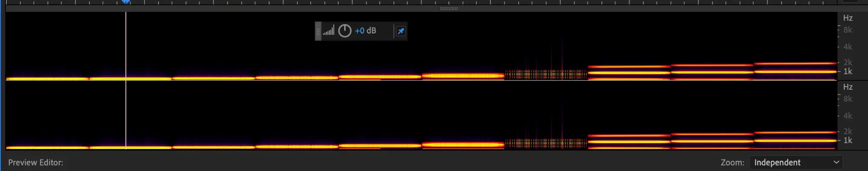Click the volume bars icon in HUD
This screenshot has width=868, height=171.
coord(328,31)
